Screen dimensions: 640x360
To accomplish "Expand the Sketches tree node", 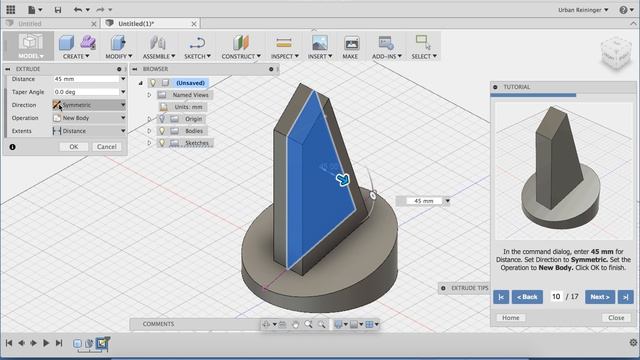I will pos(149,143).
